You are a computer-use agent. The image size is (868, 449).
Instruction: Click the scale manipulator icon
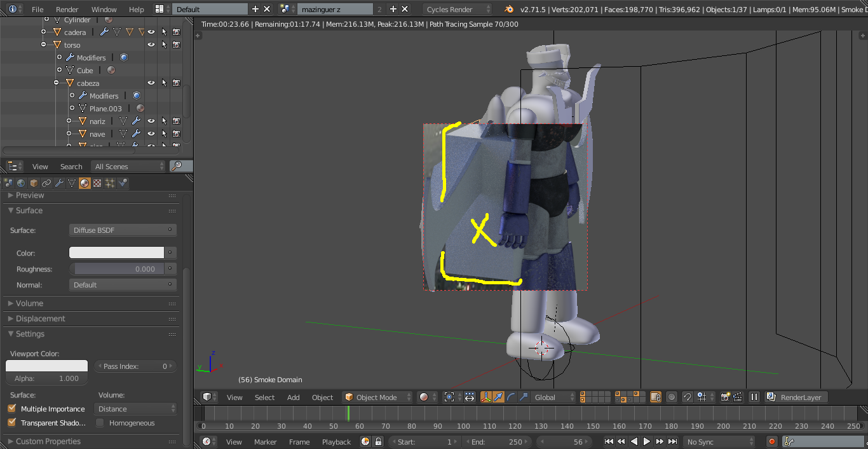[x=524, y=397]
